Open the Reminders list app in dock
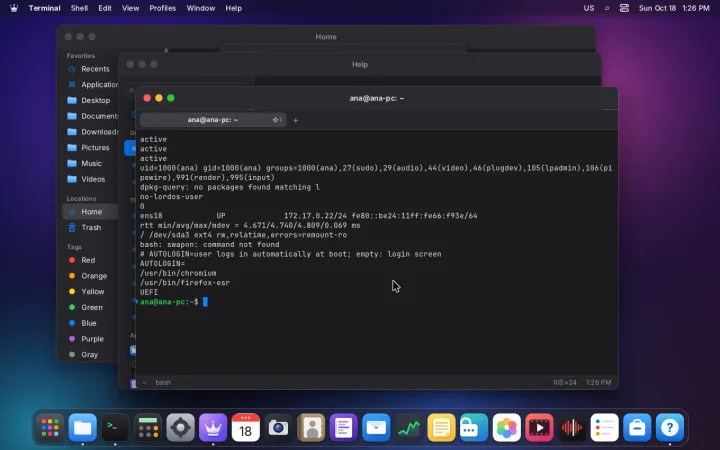 pos(604,428)
